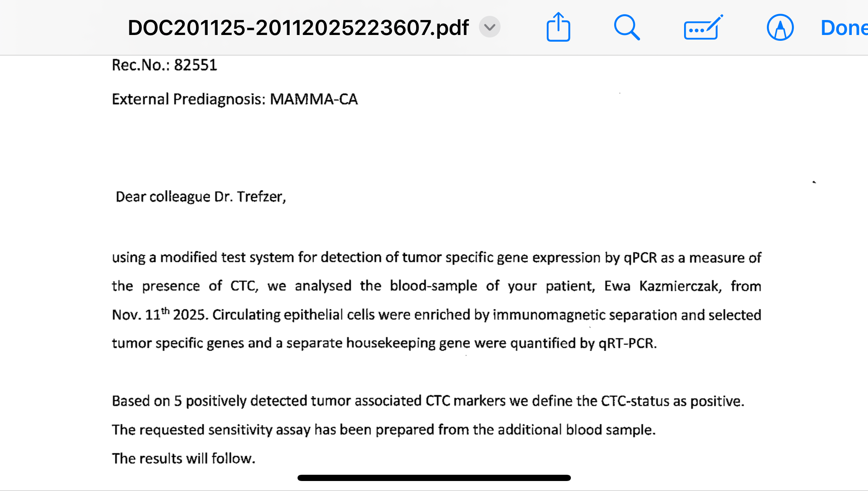This screenshot has width=868, height=491.
Task: Tap The results will follow line
Action: coord(184,458)
